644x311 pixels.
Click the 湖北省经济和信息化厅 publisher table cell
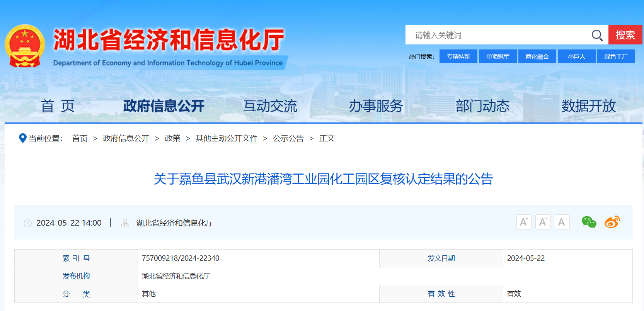coord(385,276)
